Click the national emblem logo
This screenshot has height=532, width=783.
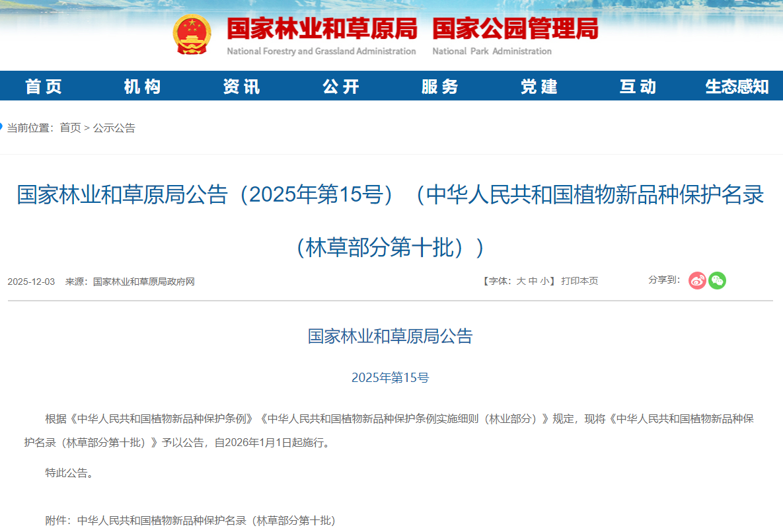click(x=192, y=34)
